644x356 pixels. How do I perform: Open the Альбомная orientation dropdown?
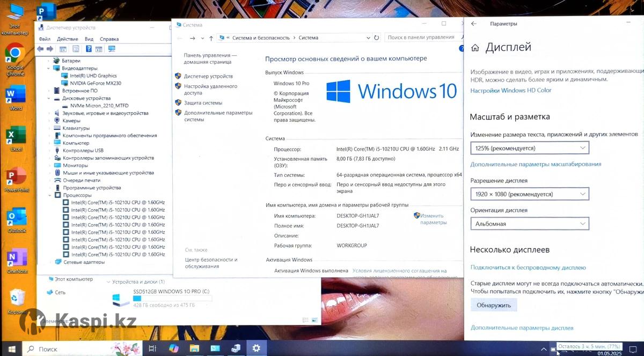[530, 224]
